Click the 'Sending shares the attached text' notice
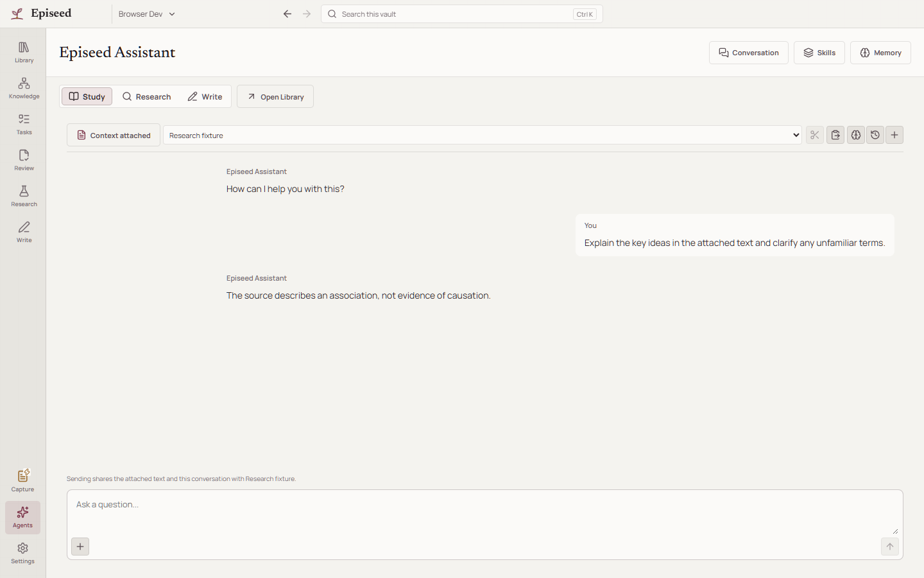Screen dimensions: 924x578 [181, 478]
